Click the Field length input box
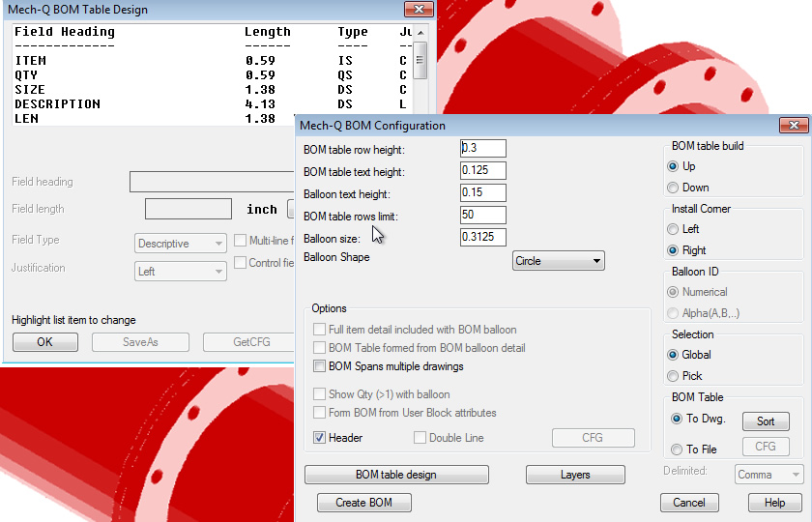The image size is (812, 522). point(188,209)
